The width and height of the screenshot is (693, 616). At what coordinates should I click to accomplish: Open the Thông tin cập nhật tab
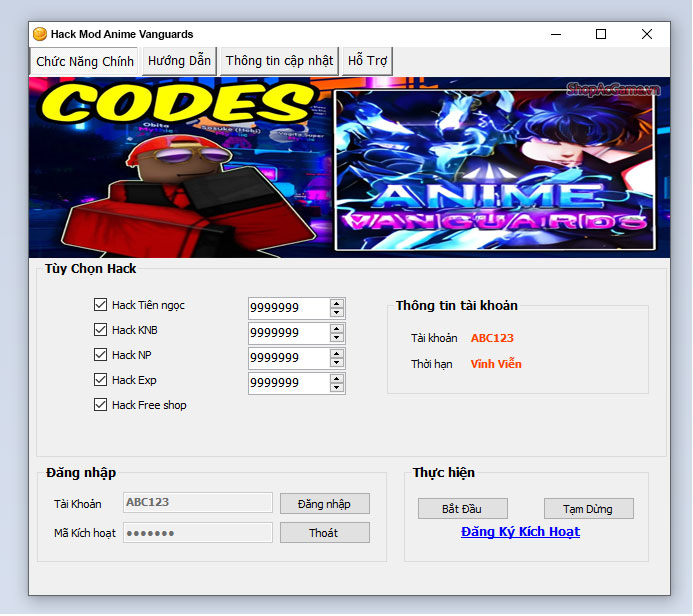tap(279, 61)
